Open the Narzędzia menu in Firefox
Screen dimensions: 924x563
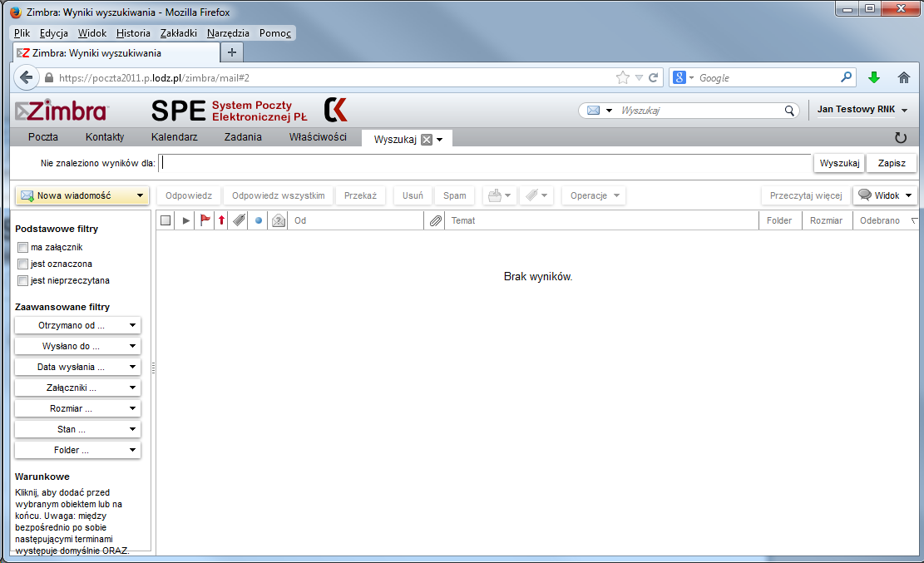click(x=228, y=33)
